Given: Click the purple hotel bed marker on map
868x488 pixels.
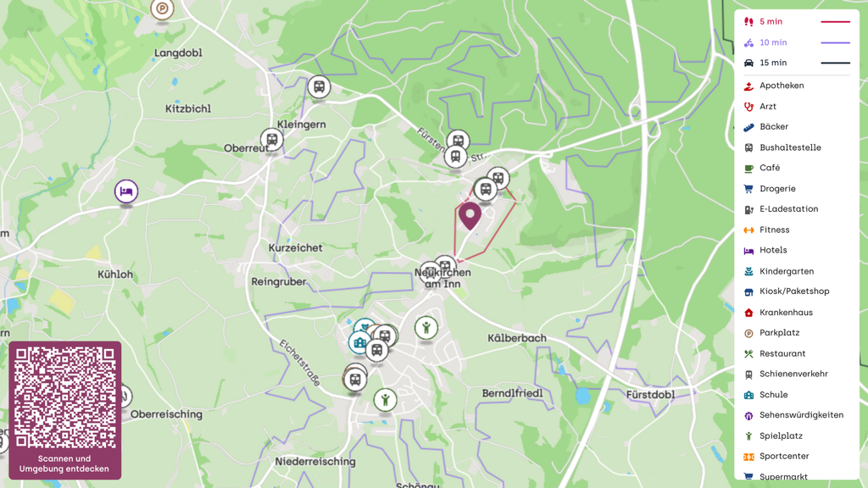Looking at the screenshot, I should [x=126, y=191].
